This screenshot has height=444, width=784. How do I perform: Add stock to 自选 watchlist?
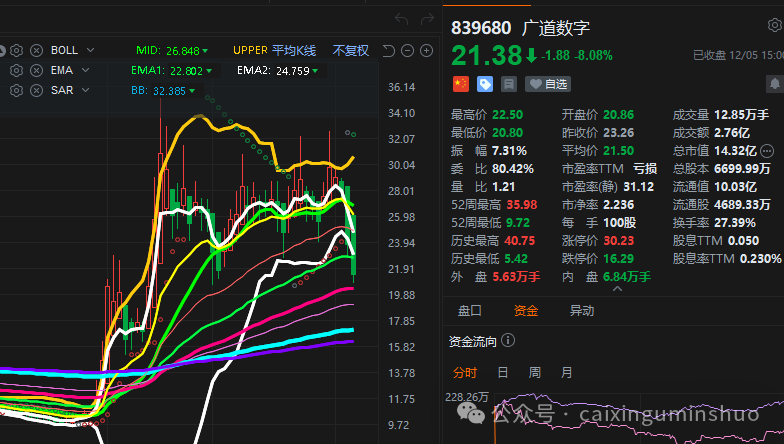tap(548, 84)
